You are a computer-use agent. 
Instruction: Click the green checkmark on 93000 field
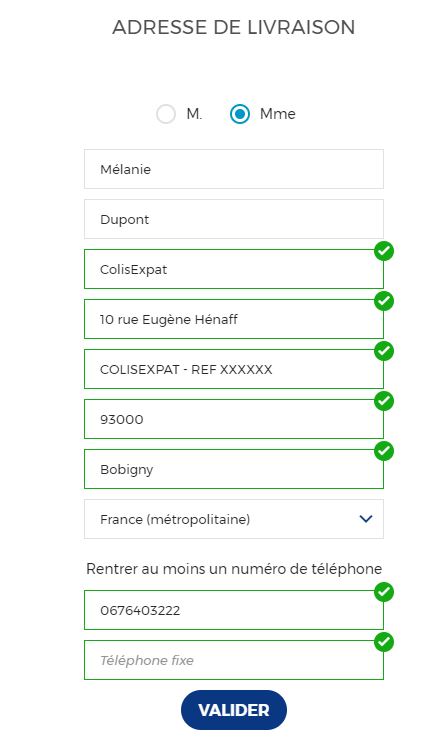[384, 401]
